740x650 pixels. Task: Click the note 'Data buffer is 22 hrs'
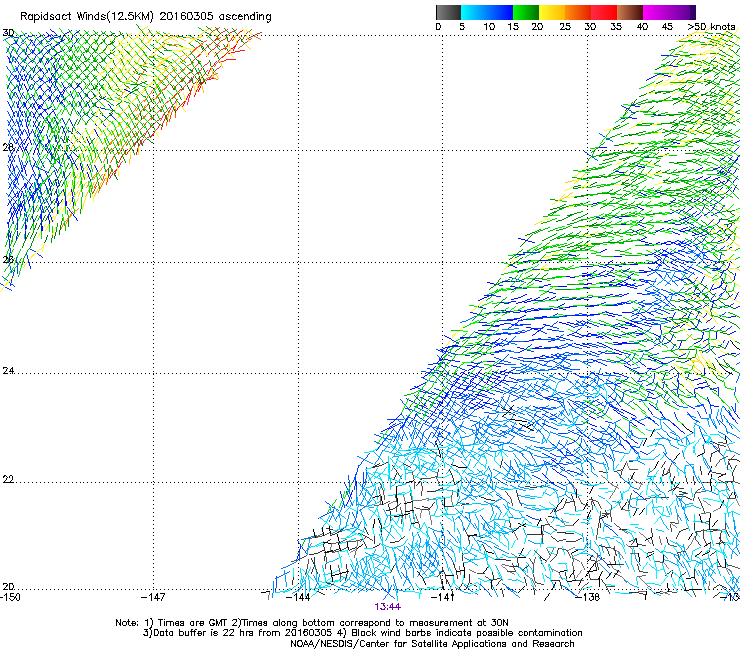pyautogui.click(x=202, y=633)
